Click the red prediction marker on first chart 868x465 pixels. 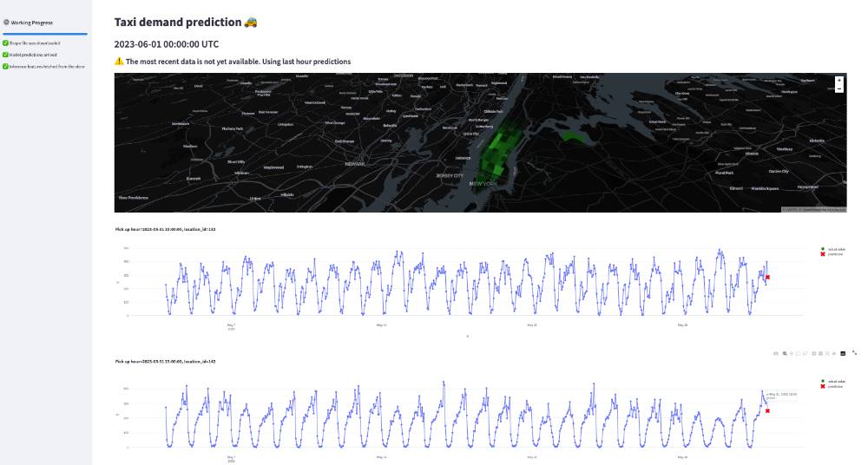pyautogui.click(x=767, y=277)
